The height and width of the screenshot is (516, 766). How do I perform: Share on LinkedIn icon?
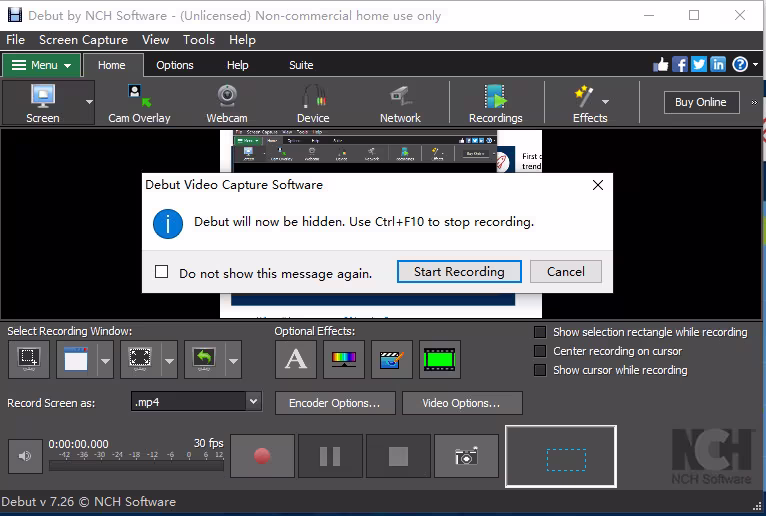[718, 64]
